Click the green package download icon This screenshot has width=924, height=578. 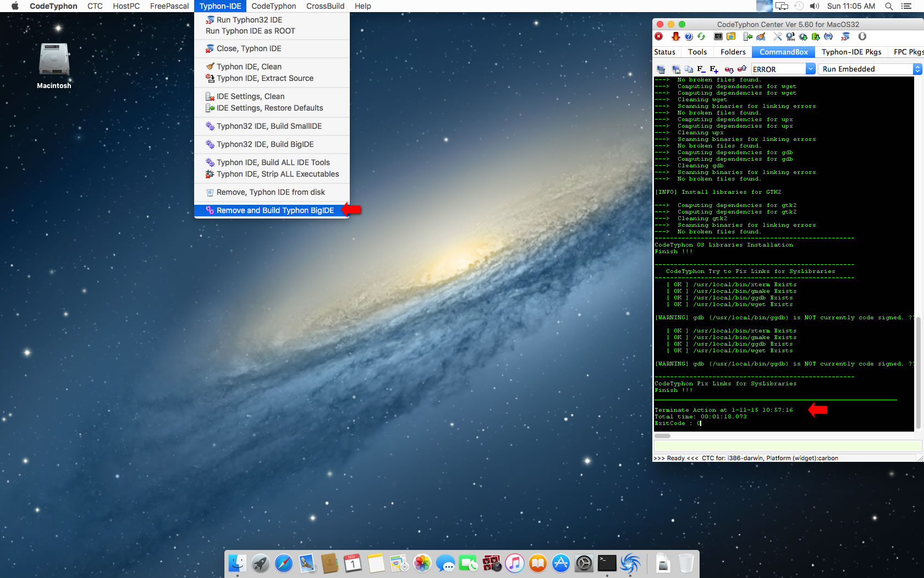tap(816, 36)
